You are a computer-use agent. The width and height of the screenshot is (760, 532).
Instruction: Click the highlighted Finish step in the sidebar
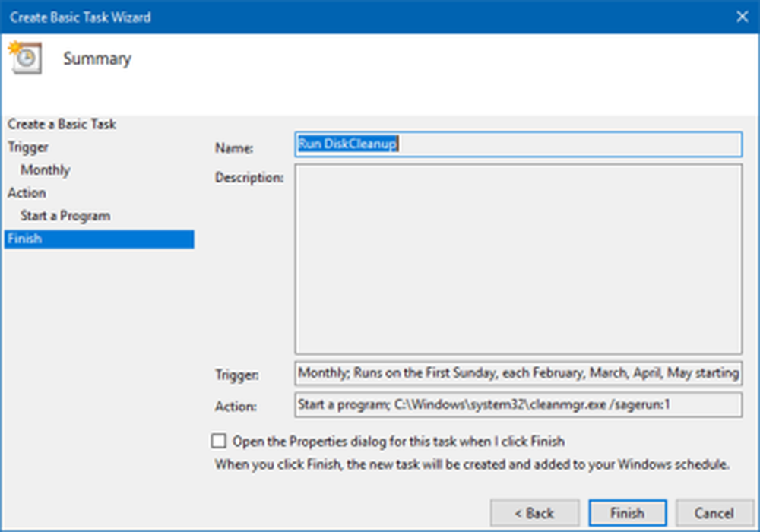99,239
